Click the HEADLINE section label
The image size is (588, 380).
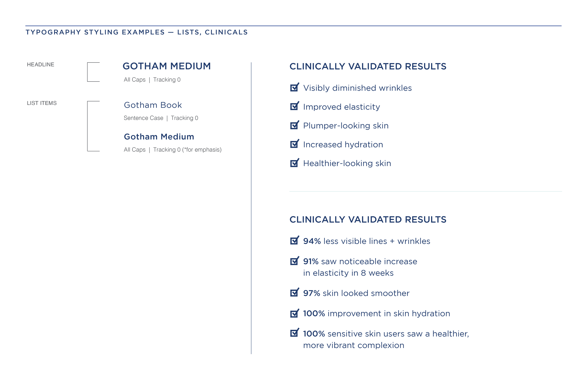click(x=40, y=65)
